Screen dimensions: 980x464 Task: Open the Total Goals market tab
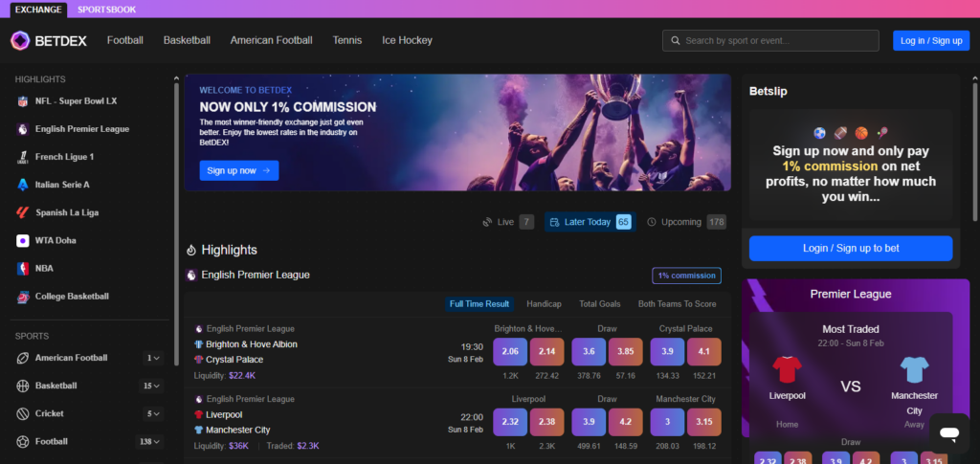click(599, 304)
